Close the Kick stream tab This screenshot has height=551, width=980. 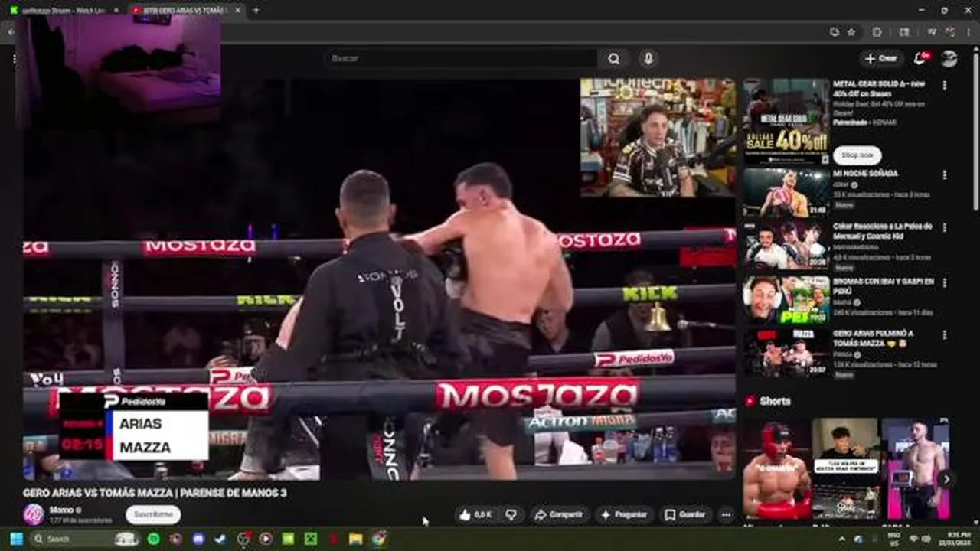tap(117, 10)
